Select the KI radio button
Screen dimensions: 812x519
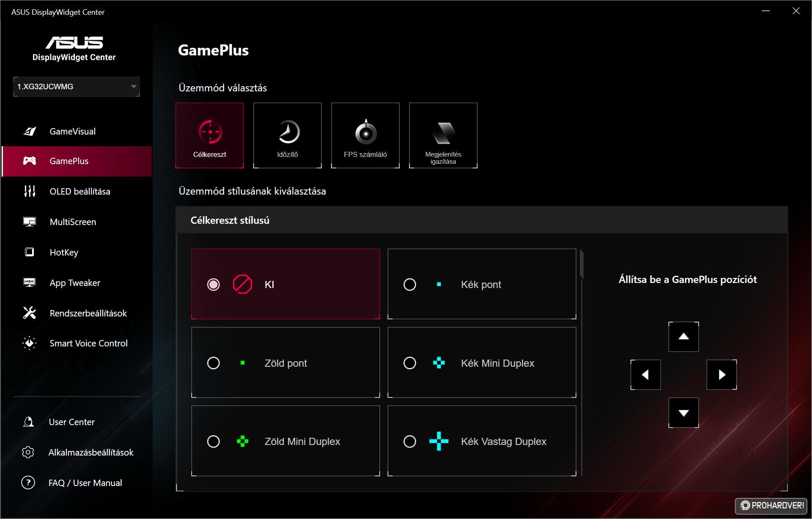[x=214, y=284]
